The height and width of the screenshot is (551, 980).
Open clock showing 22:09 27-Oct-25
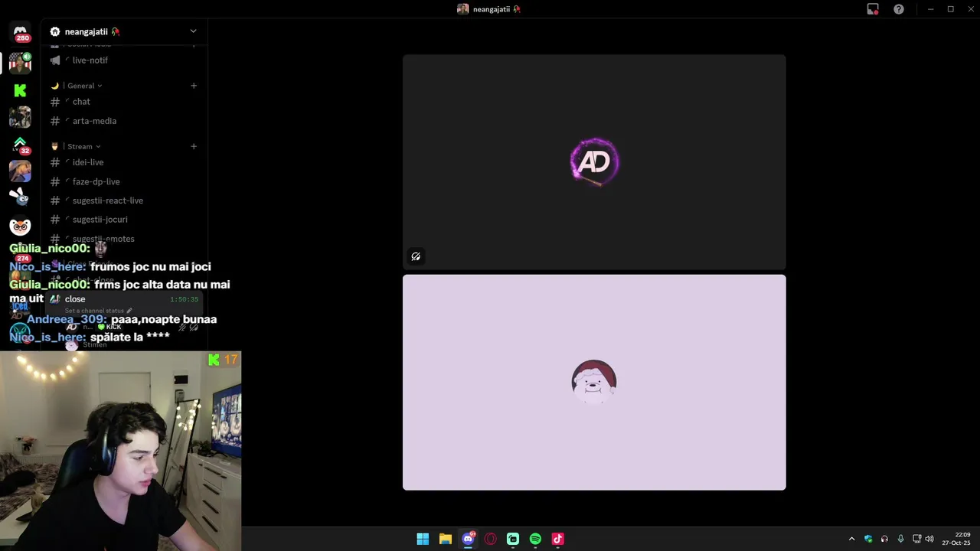tap(957, 539)
